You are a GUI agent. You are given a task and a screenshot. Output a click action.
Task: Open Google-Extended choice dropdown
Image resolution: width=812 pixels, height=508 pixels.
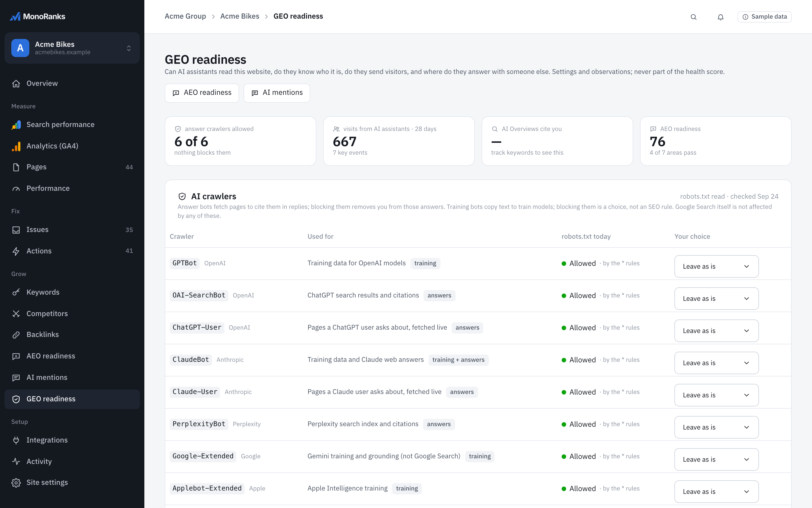pyautogui.click(x=716, y=460)
